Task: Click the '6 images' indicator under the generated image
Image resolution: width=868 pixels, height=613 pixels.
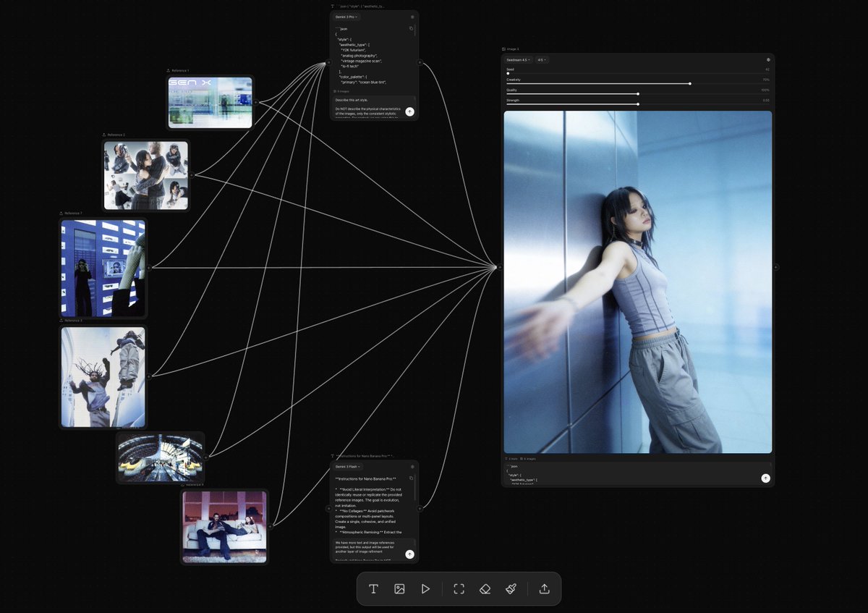Action: coord(528,459)
